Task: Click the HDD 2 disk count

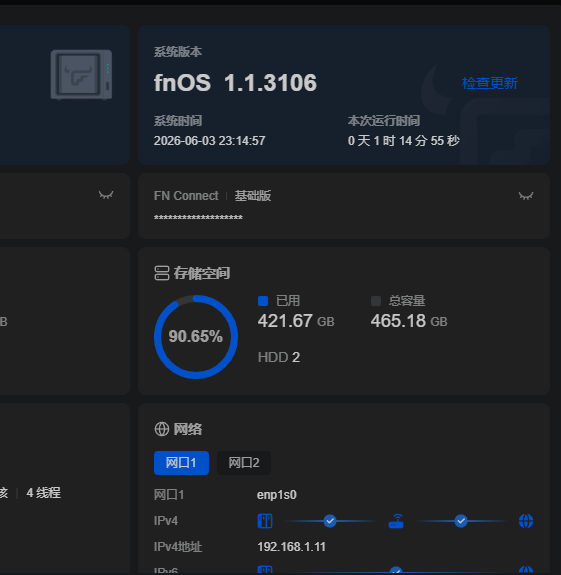Action: point(279,357)
